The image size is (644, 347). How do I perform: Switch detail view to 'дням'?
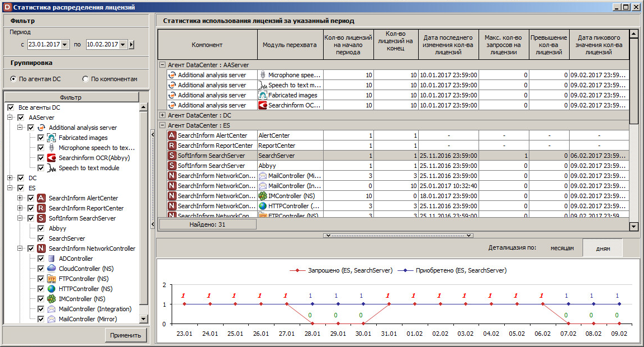coord(603,248)
